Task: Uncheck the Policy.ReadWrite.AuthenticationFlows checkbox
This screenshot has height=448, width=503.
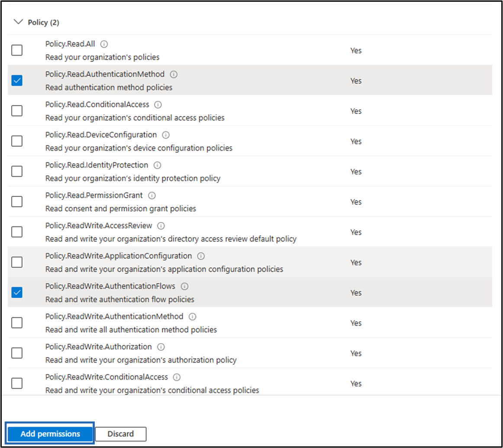Action: [17, 292]
